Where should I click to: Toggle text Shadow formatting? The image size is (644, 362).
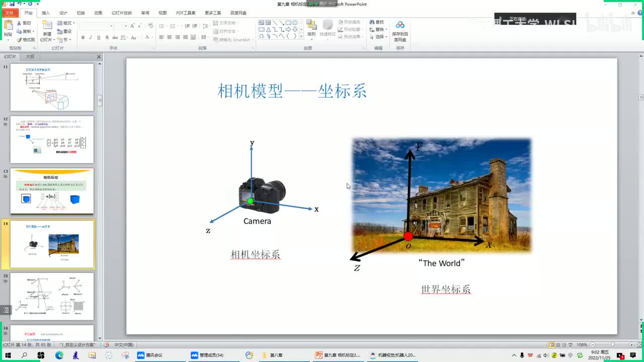106,37
